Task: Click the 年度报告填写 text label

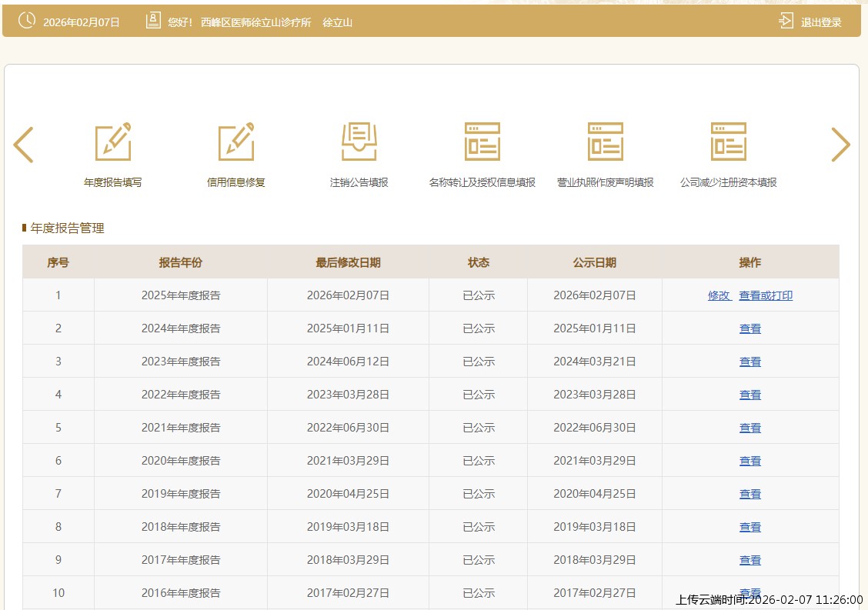Action: [113, 183]
